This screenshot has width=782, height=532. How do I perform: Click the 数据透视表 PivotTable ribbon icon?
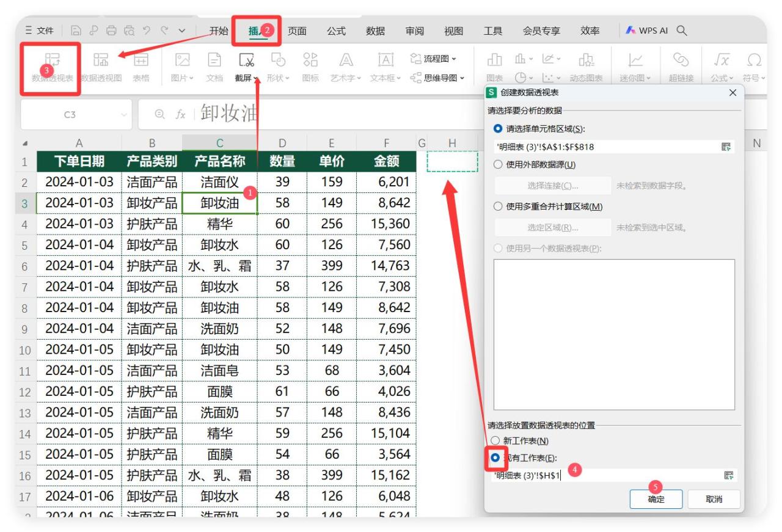click(x=52, y=60)
